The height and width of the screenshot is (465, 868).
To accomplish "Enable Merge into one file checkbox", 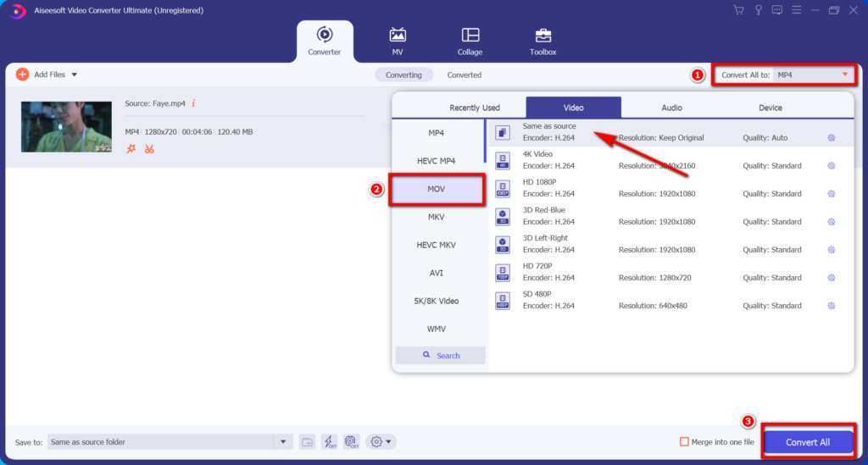I will point(684,442).
